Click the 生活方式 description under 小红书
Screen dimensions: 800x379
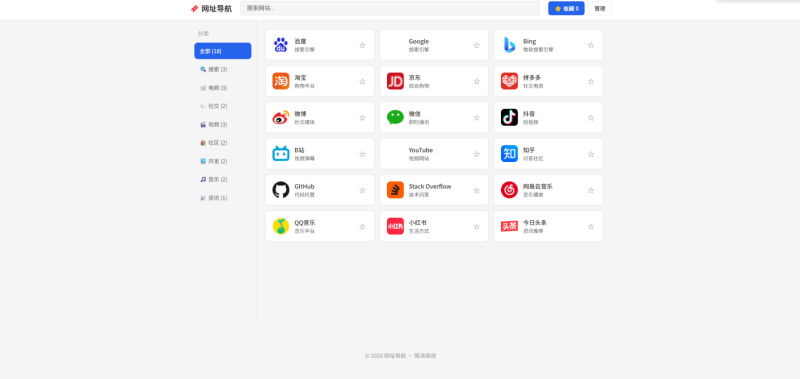(x=419, y=231)
